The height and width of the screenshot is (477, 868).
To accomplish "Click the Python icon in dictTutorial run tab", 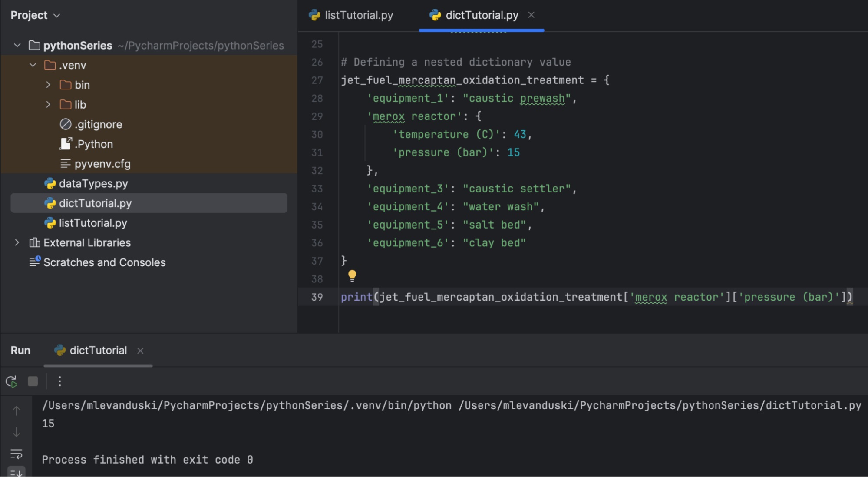I will tap(60, 350).
